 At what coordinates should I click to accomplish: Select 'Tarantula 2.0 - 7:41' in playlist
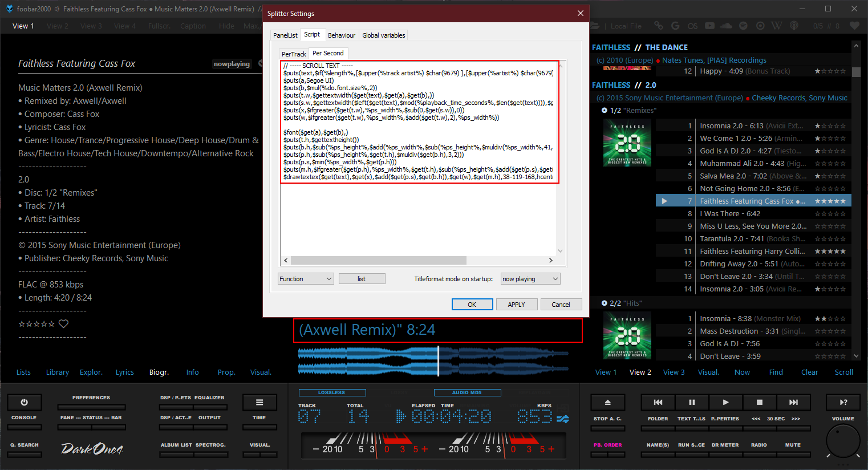[753, 239]
